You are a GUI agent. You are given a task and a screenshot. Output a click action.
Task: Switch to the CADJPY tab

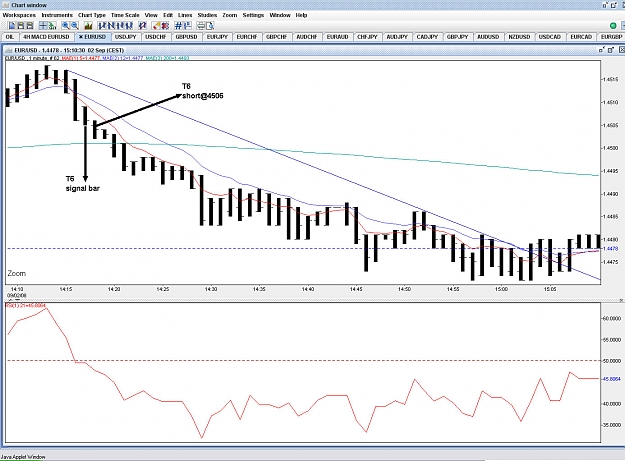(427, 37)
